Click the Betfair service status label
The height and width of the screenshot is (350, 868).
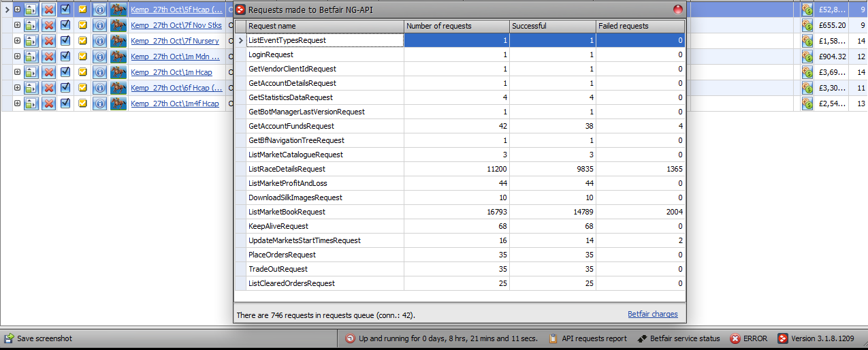[685, 338]
